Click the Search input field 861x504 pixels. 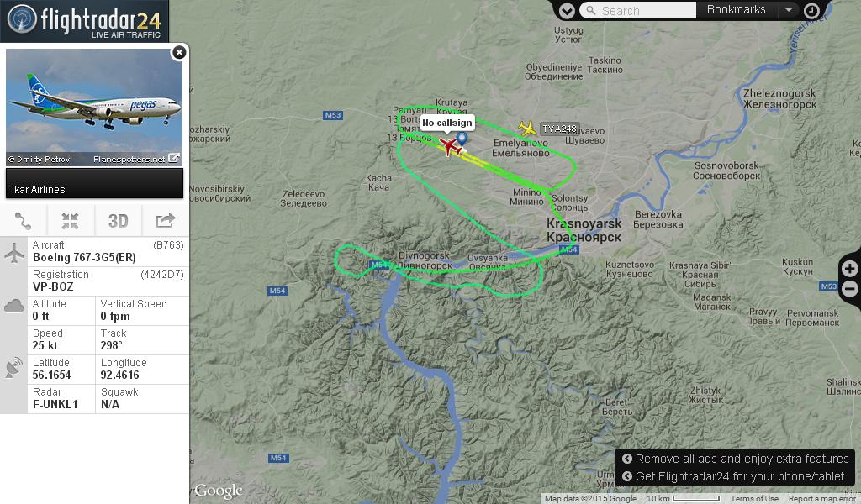pos(638,10)
